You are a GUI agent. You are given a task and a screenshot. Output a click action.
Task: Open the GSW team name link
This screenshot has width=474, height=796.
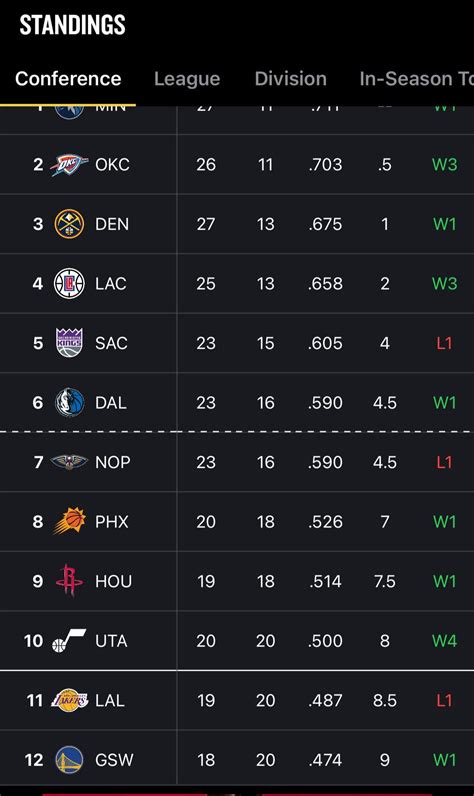pyautogui.click(x=114, y=760)
